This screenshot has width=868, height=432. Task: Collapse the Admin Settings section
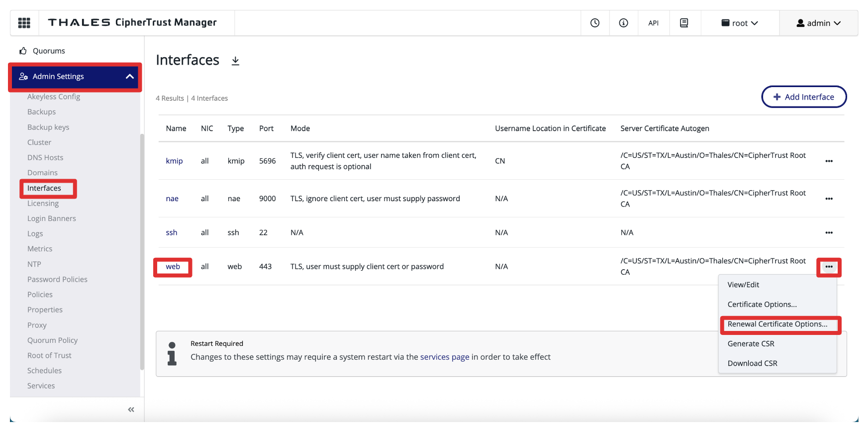(129, 77)
